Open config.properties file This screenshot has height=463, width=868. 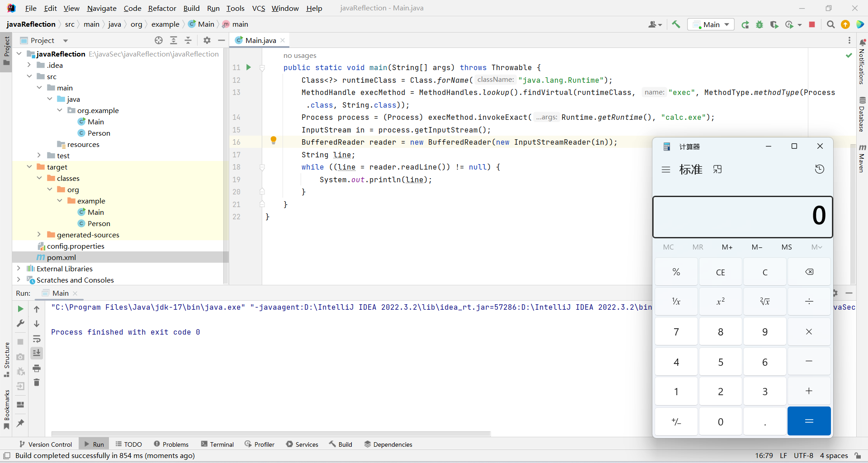[x=75, y=246]
